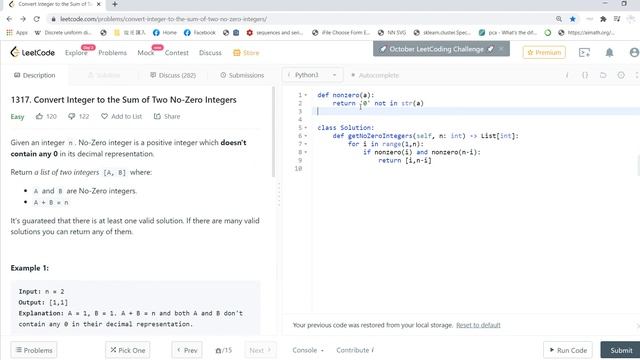Viewport: 640px width, 360px height.
Task: Open Python3 language dropdown
Action: (x=313, y=75)
